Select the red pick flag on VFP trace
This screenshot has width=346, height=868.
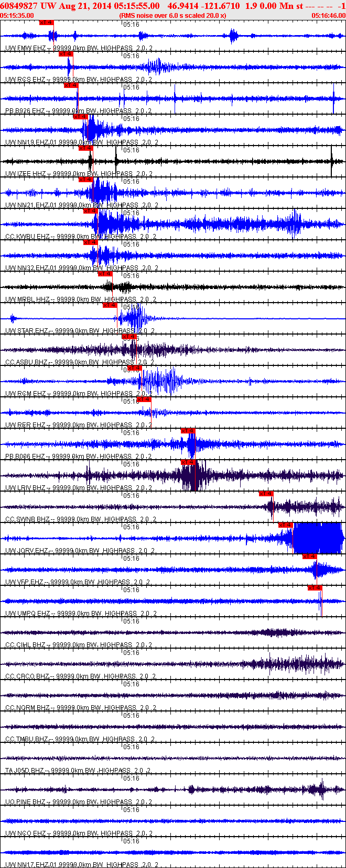(x=310, y=557)
